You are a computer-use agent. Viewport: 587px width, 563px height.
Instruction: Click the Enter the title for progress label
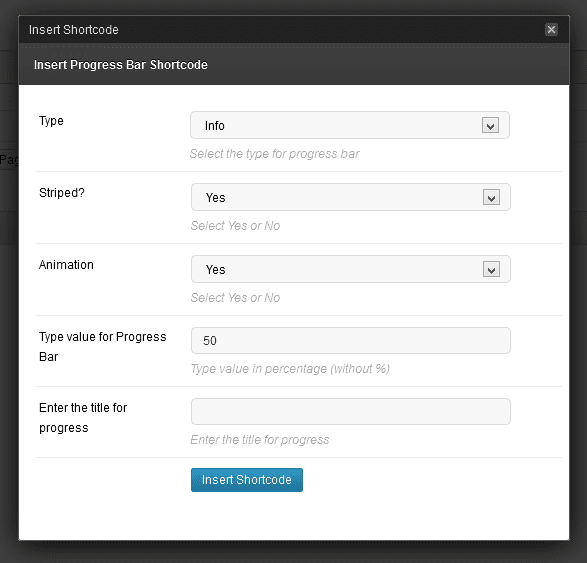[83, 418]
